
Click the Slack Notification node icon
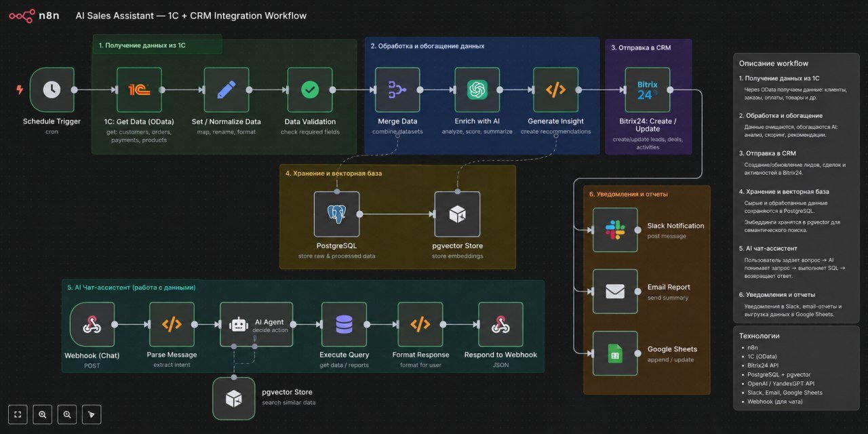pyautogui.click(x=615, y=230)
